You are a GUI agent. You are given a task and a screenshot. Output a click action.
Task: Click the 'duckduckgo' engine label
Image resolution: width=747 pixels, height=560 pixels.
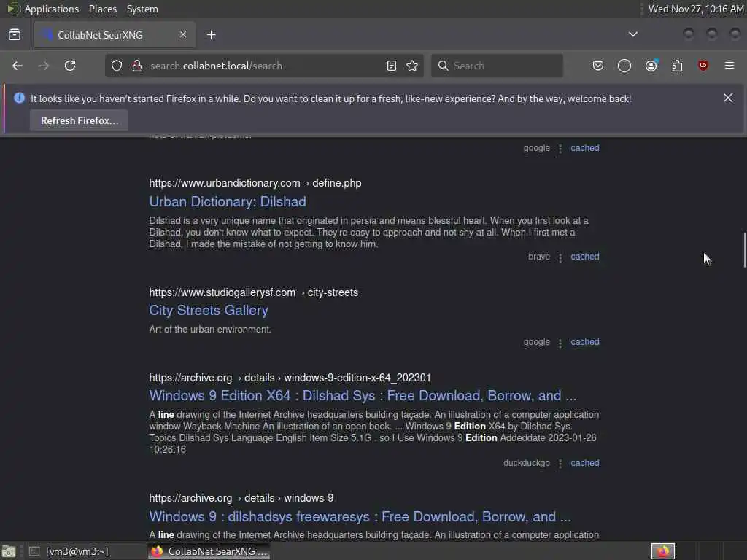coord(527,463)
